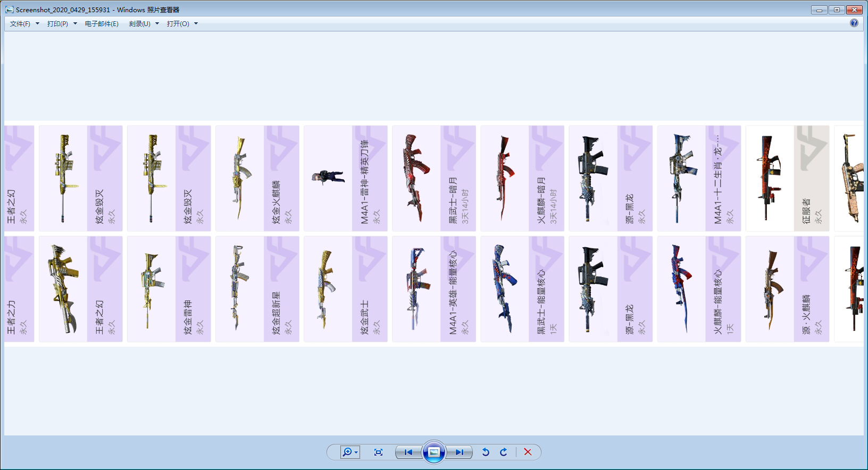Click the M4A1-雷神-精英刀锋 label
The width and height of the screenshot is (868, 470).
coord(364,182)
